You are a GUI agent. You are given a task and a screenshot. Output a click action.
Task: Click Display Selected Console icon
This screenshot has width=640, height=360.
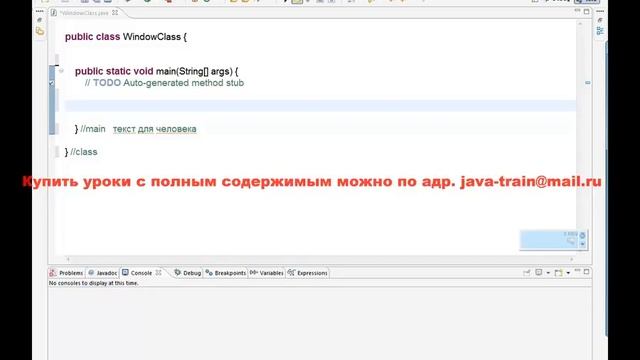point(539,273)
